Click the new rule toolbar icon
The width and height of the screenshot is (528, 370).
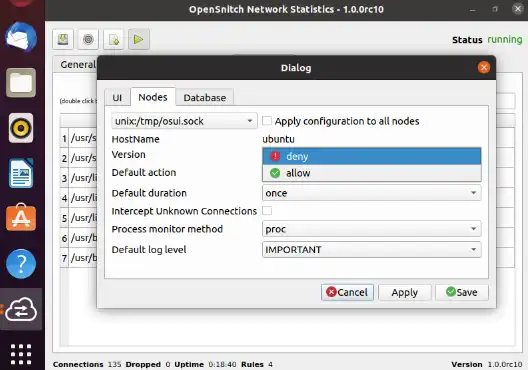[113, 39]
